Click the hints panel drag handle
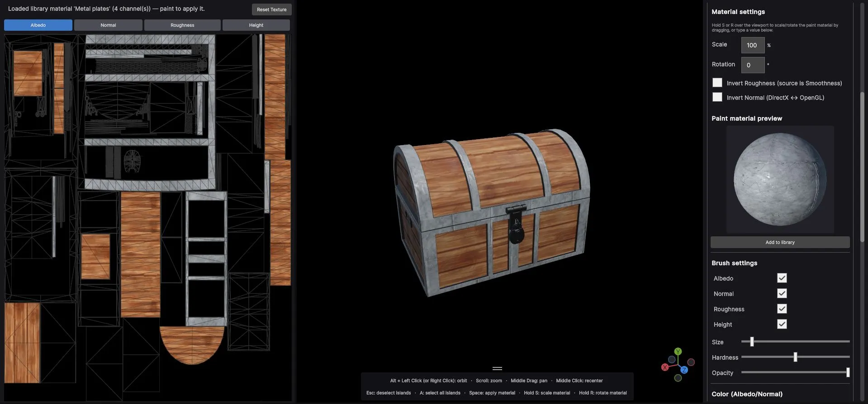Viewport: 868px width, 404px height. [x=497, y=368]
